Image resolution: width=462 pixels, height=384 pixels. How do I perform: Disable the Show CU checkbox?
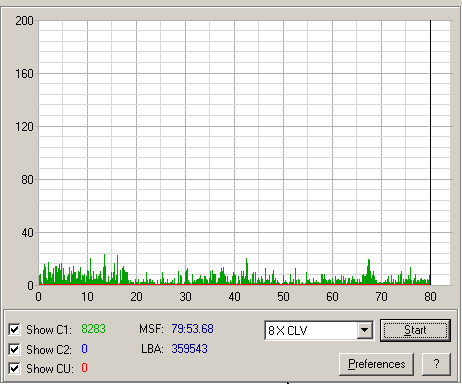coord(14,369)
